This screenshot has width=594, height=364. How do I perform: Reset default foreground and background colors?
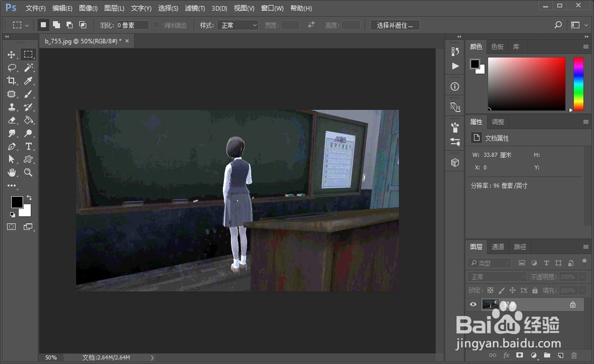[x=12, y=215]
